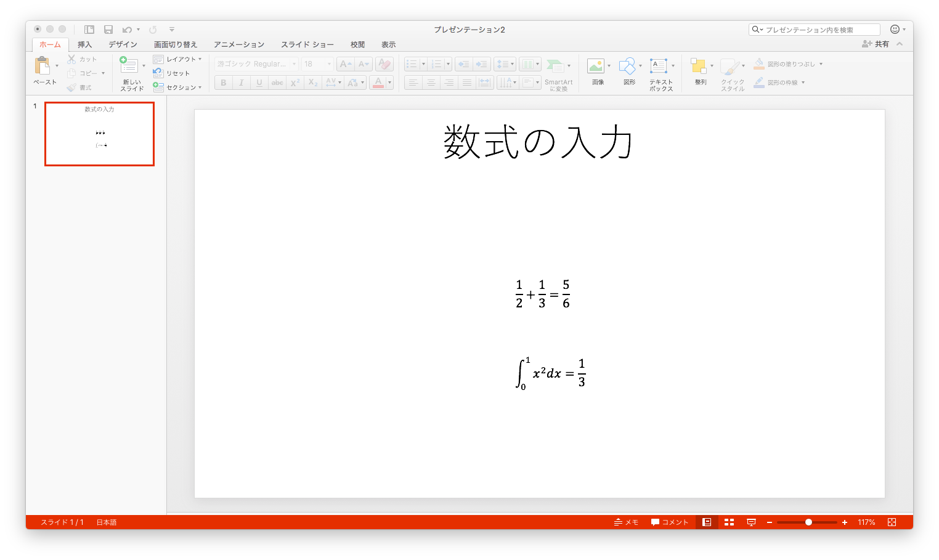
Task: Add a new slide with 新しいスライド icon
Action: [x=128, y=65]
